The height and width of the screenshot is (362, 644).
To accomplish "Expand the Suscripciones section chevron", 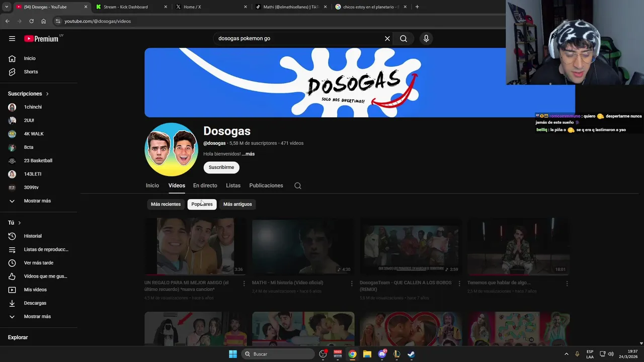I will tap(47, 94).
